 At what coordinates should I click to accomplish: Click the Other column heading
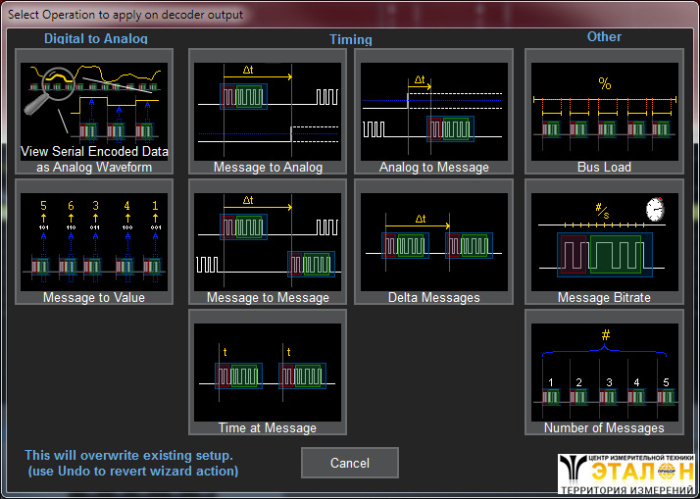[604, 37]
